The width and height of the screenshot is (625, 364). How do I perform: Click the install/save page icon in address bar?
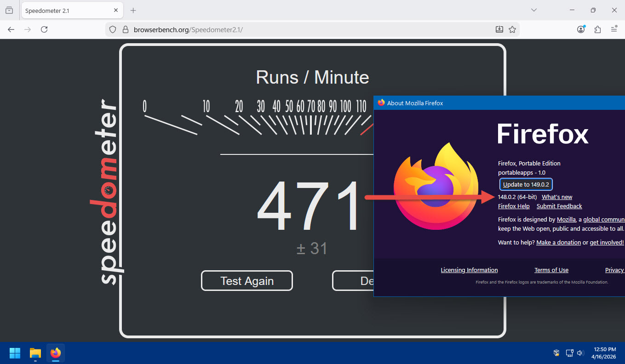pos(499,29)
